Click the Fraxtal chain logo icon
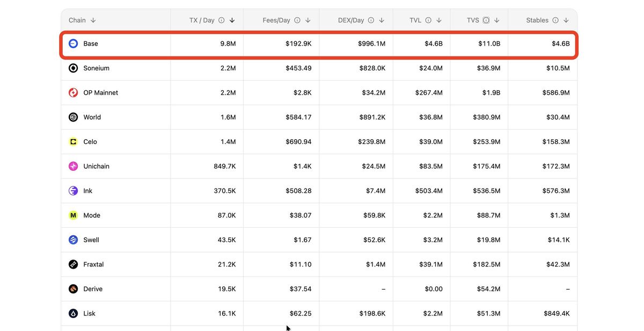Image resolution: width=644 pixels, height=331 pixels. [x=74, y=264]
